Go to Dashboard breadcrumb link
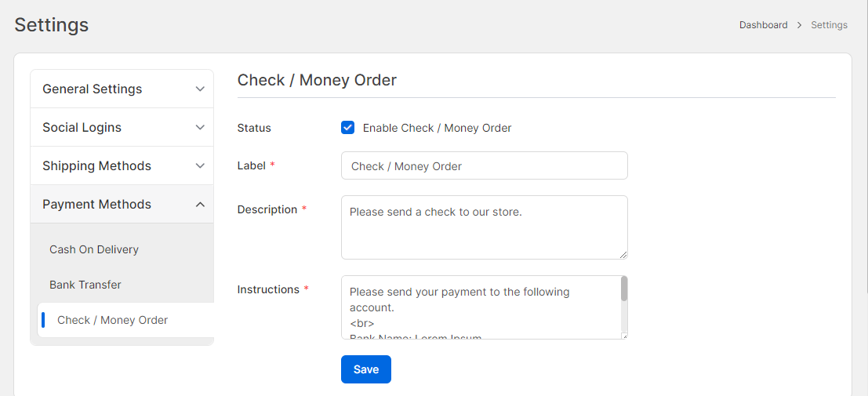This screenshot has width=868, height=396. [763, 25]
